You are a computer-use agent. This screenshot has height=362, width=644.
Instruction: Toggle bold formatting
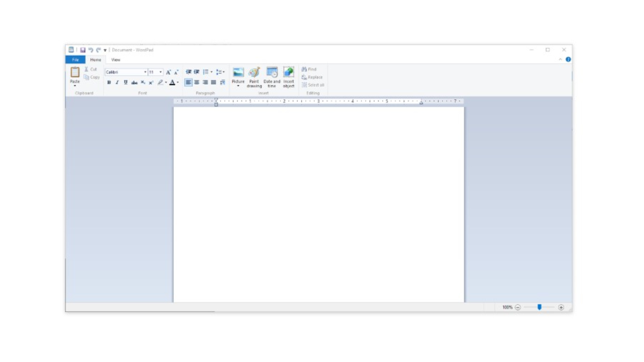[x=109, y=83]
